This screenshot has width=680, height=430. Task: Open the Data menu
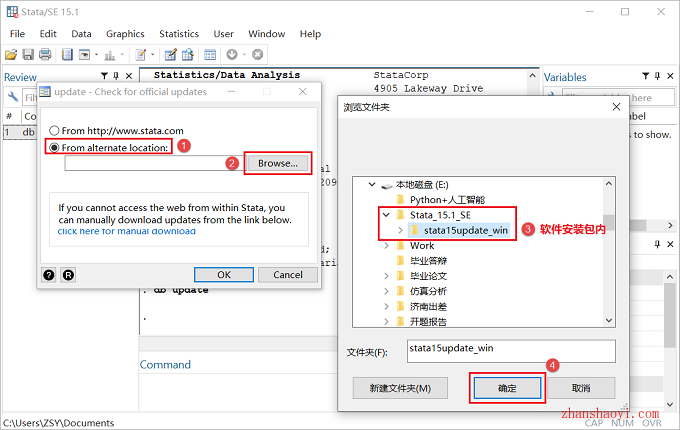[81, 34]
